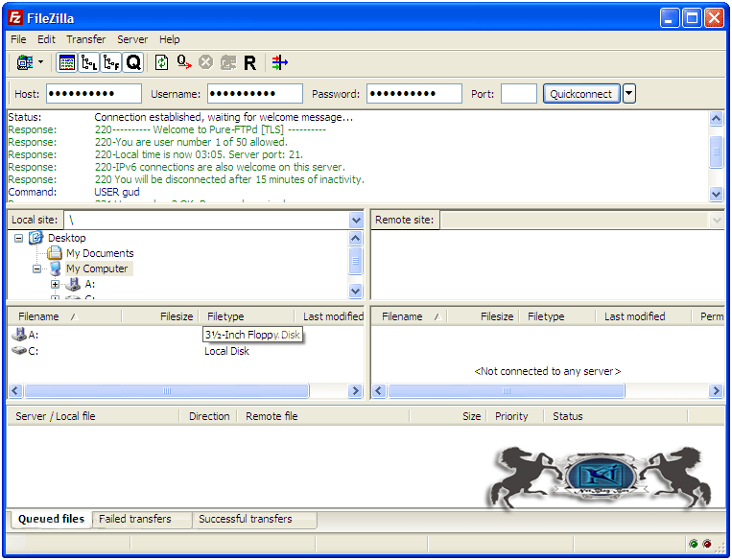732x560 pixels.
Task: Toggle transfer queue display icon
Action: pos(133,63)
